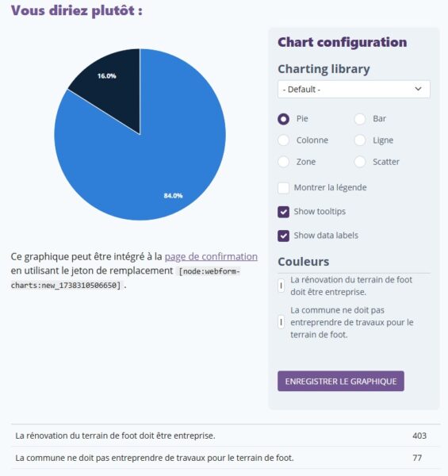Choose the Ligne chart option
This screenshot has height=476, width=448.
click(x=360, y=140)
